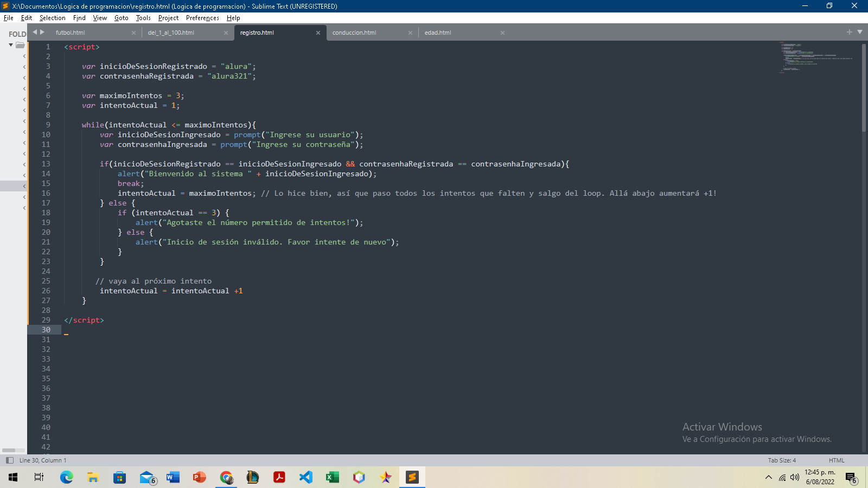The width and height of the screenshot is (868, 488).
Task: Open Excel from the taskbar
Action: pyautogui.click(x=333, y=477)
